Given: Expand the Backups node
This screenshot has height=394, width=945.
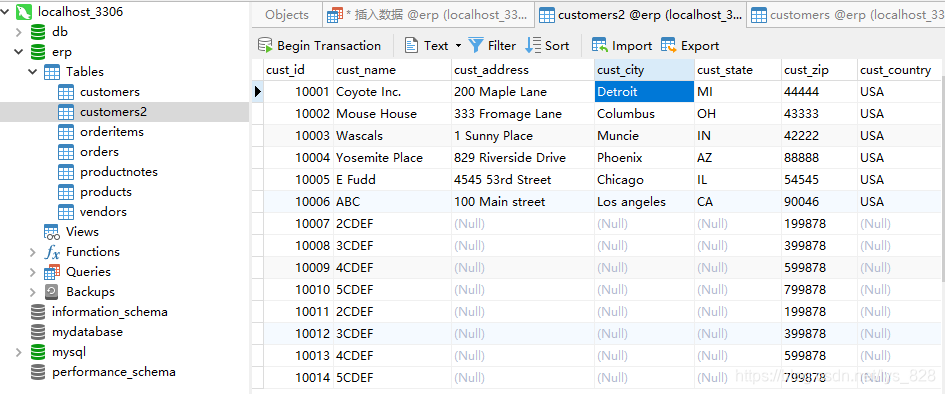Looking at the screenshot, I should [x=33, y=292].
